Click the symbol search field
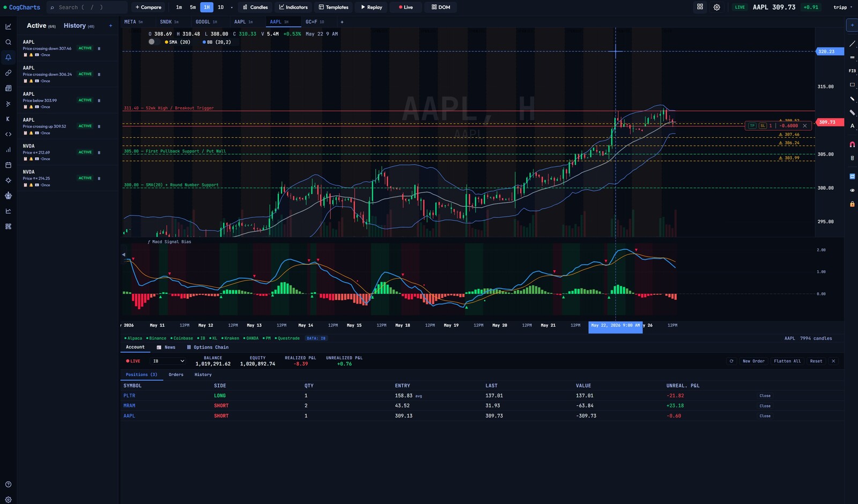Image resolution: width=858 pixels, height=504 pixels. pos(87,7)
